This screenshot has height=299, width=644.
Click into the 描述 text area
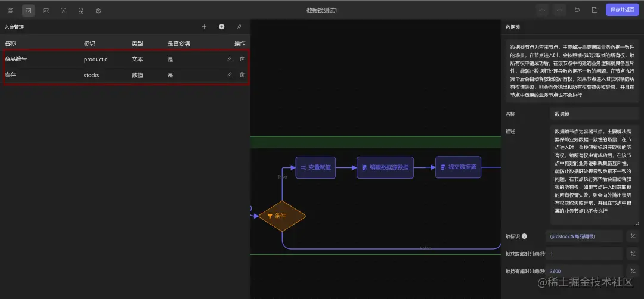pos(595,175)
